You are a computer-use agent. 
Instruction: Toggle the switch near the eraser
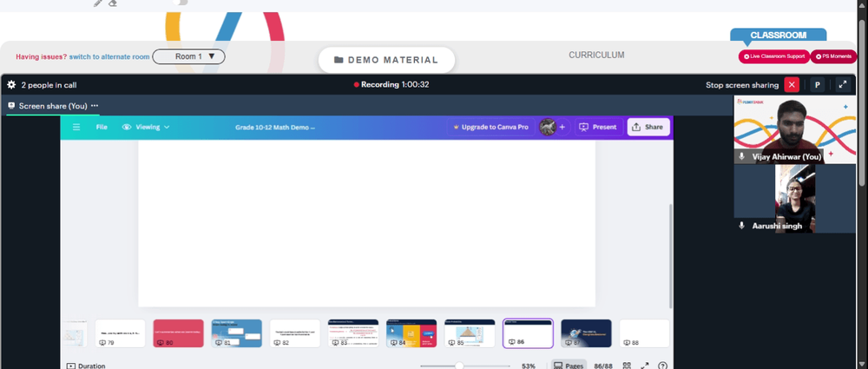pyautogui.click(x=181, y=3)
